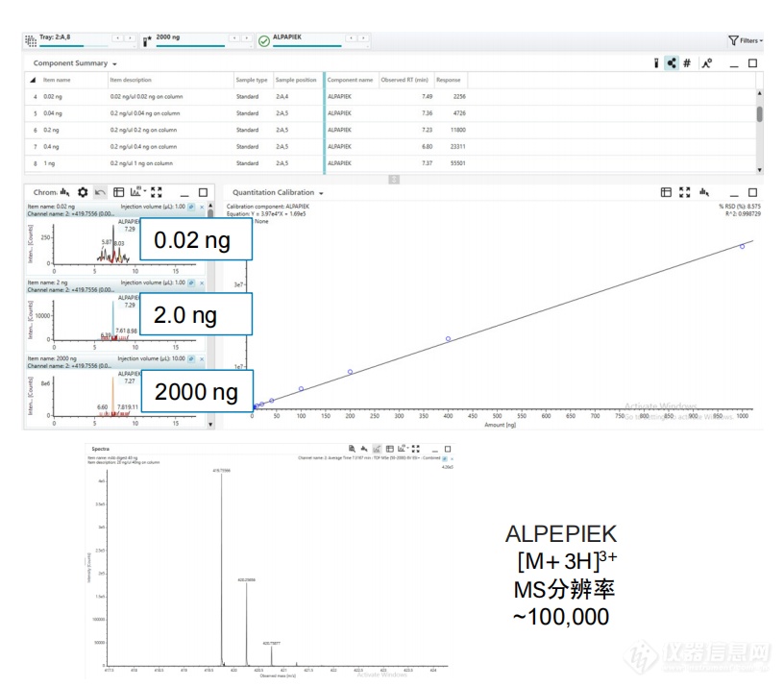Click the peak chart icon in Calibration toolbar
Screen dimensions: 784x687
pos(704,192)
